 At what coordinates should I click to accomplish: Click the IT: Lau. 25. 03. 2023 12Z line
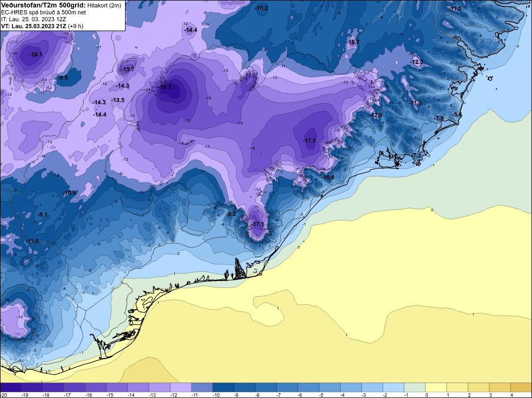(33, 19)
